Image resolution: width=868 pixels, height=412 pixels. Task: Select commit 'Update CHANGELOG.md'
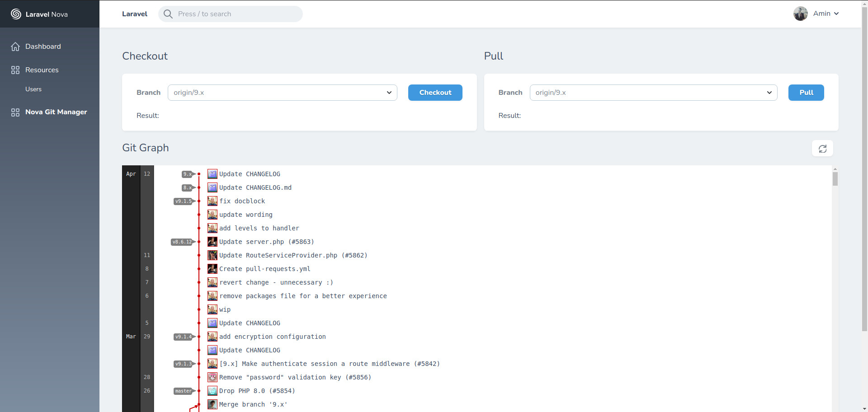point(255,187)
